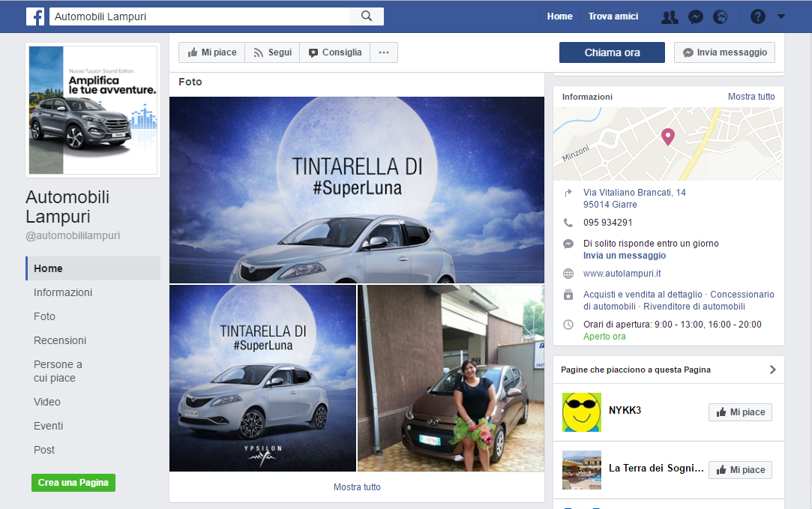The image size is (812, 509).
Task: Select Home in the page sidebar
Action: (x=93, y=268)
